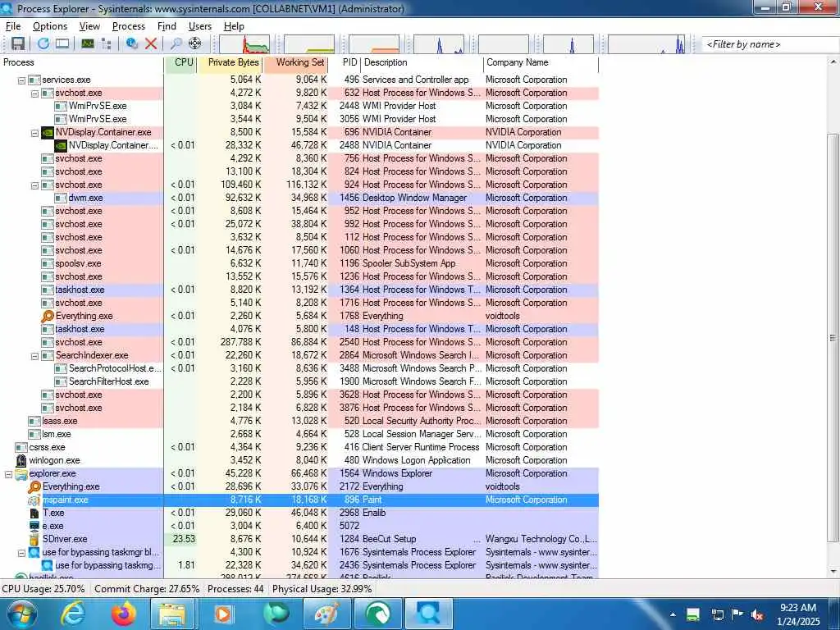Toggle process tree view icon
This screenshot has width=840, height=630.
(106, 43)
